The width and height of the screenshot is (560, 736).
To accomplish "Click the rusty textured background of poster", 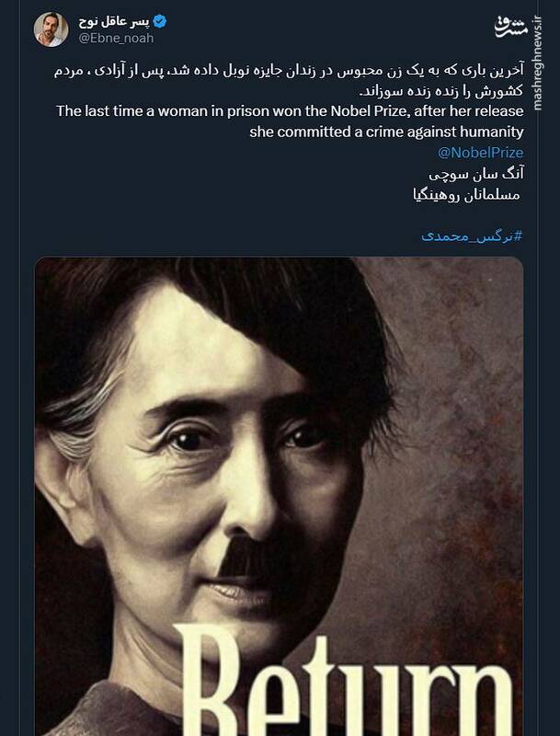I will [x=460, y=446].
